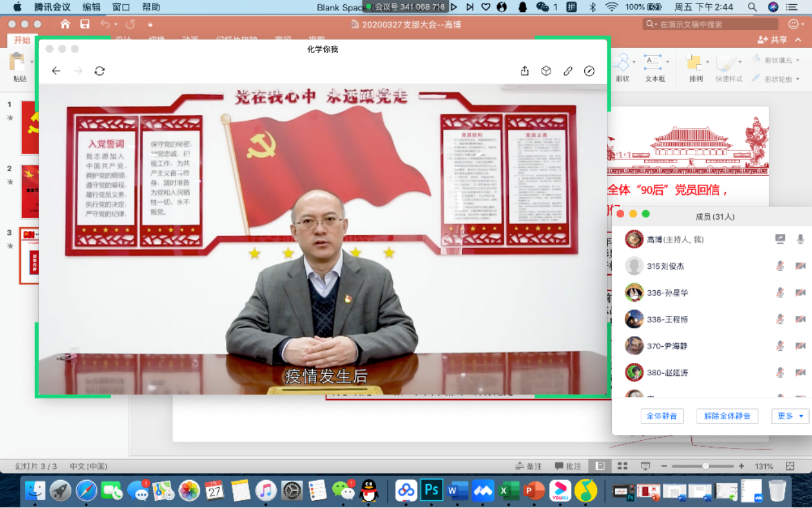Click the copy link icon in the video window

pyautogui.click(x=568, y=71)
